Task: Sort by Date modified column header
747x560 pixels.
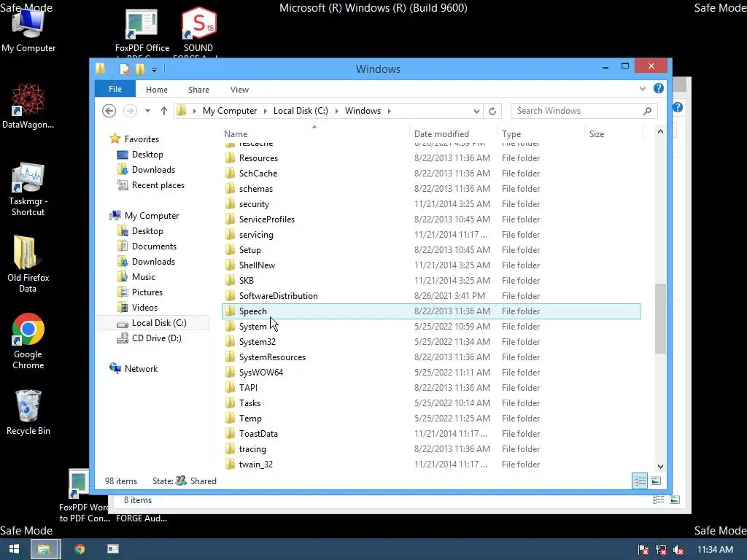Action: tap(452, 134)
